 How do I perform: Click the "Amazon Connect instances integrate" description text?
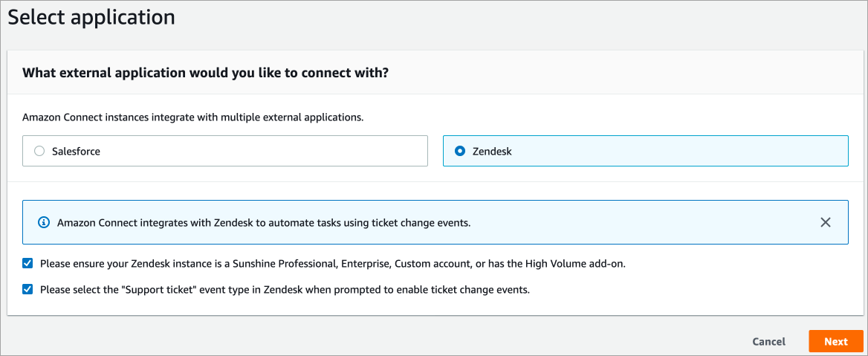[192, 117]
